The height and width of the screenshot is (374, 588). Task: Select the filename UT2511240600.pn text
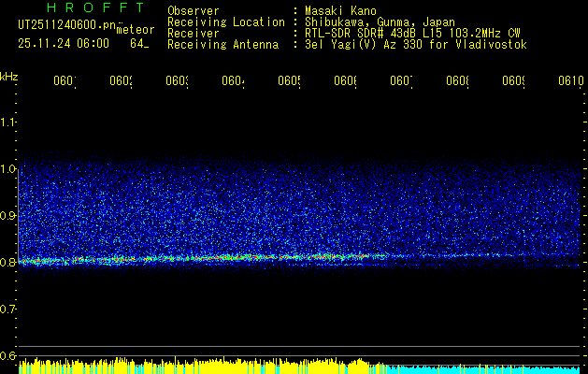[x=67, y=24]
